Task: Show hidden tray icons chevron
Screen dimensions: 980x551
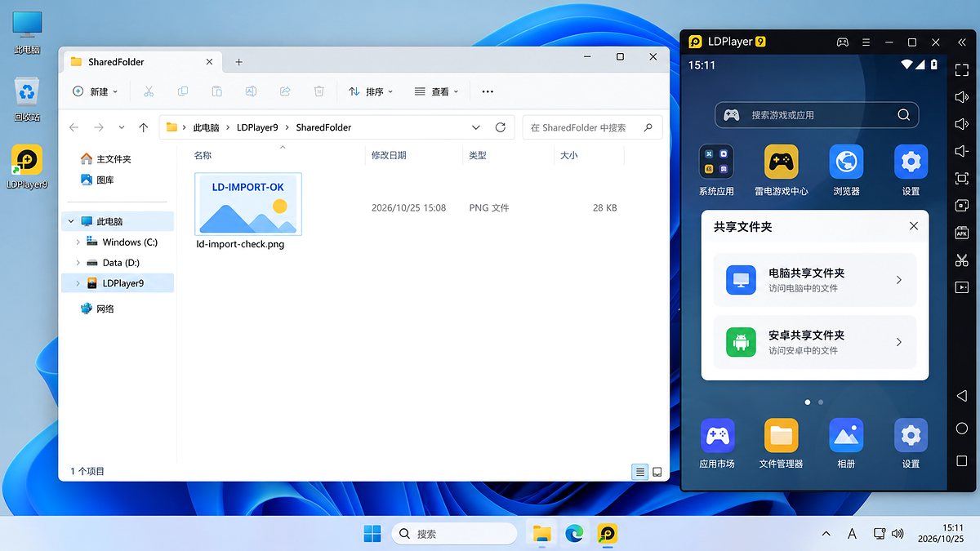Action: [x=826, y=534]
